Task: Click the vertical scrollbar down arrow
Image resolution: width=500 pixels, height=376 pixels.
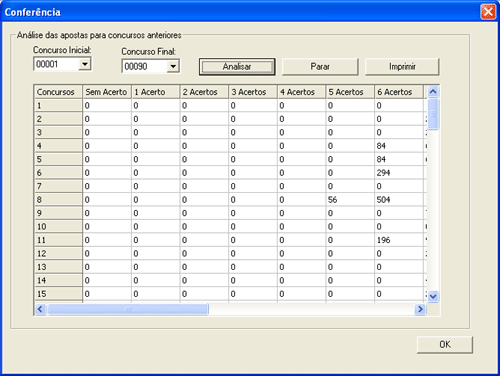Action: 433,296
